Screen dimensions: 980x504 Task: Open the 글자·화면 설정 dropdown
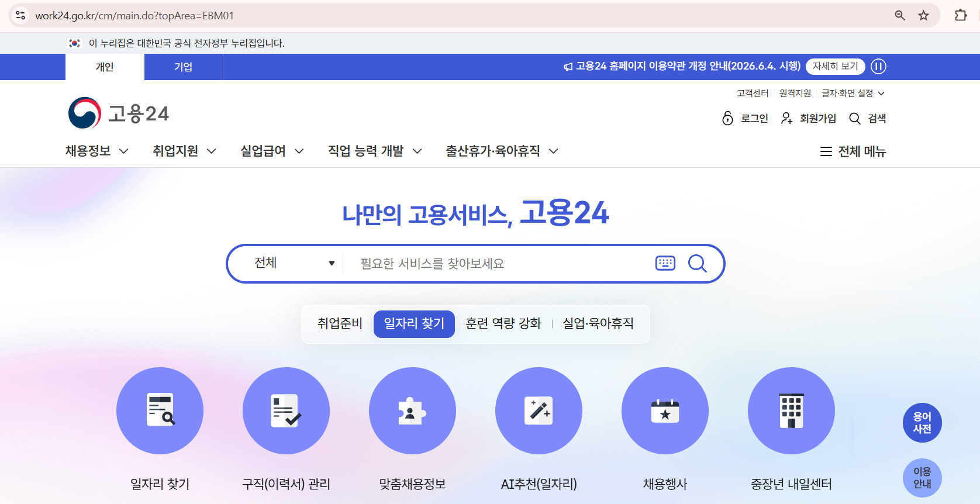(x=853, y=93)
